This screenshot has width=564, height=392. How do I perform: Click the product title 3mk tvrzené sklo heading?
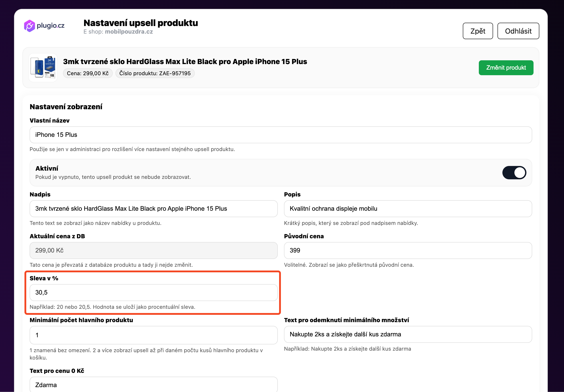(x=185, y=61)
